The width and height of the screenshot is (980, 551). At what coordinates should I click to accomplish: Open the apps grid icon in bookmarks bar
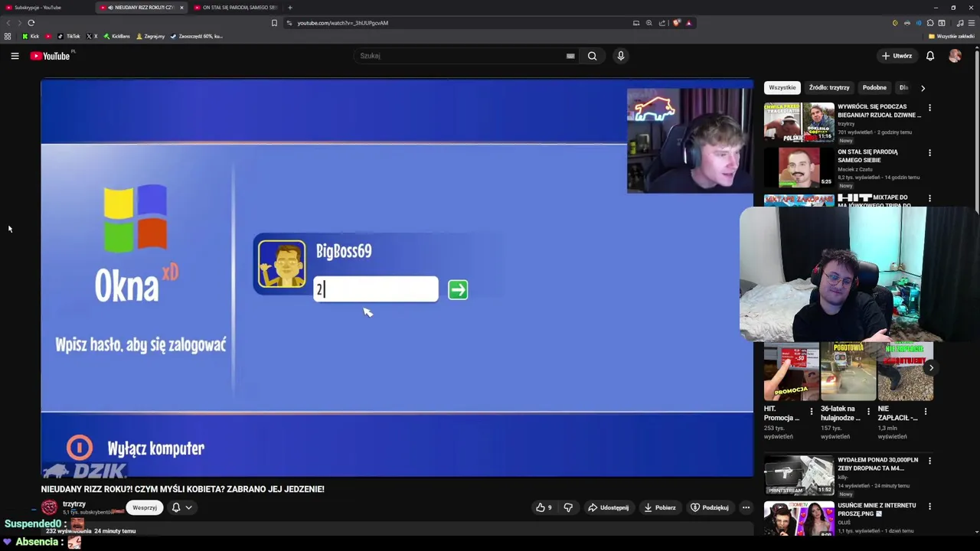pyautogui.click(x=8, y=36)
